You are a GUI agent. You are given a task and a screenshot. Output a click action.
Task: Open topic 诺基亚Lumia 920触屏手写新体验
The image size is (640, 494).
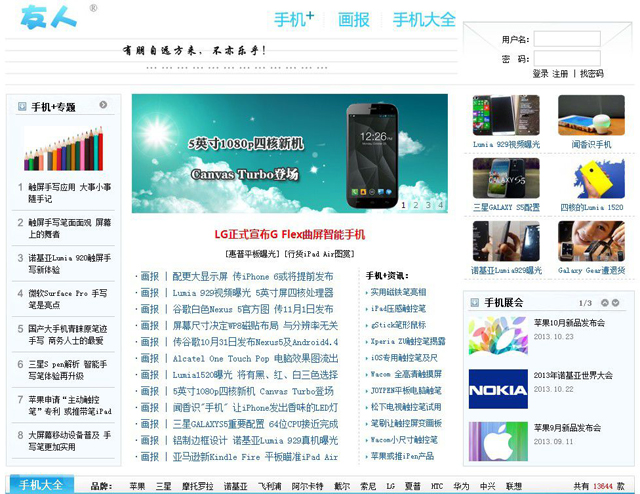coord(69,264)
